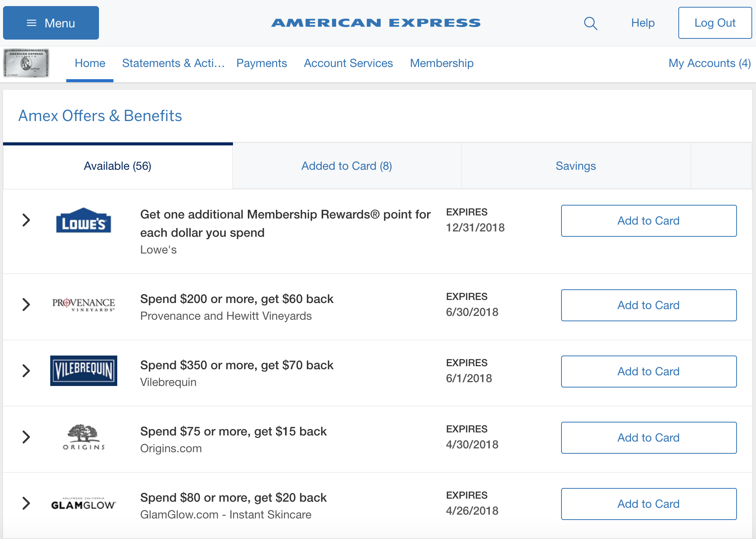
Task: Expand the Provenance Vineyards offer details
Action: 26,305
